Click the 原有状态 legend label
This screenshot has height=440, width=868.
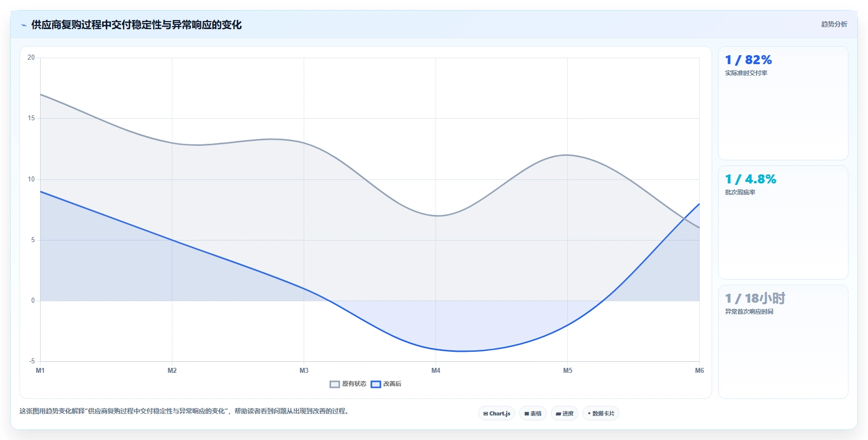point(354,384)
